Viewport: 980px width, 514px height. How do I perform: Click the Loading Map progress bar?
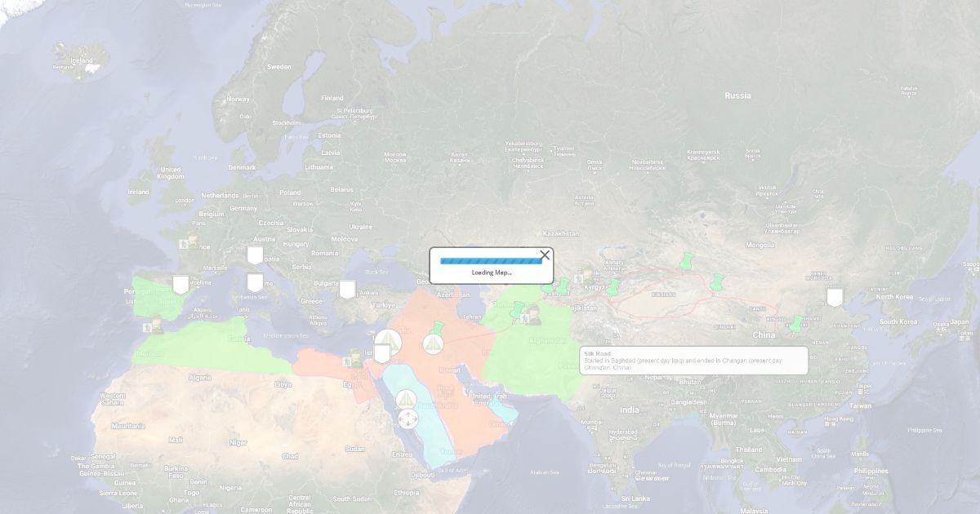[x=491, y=261]
